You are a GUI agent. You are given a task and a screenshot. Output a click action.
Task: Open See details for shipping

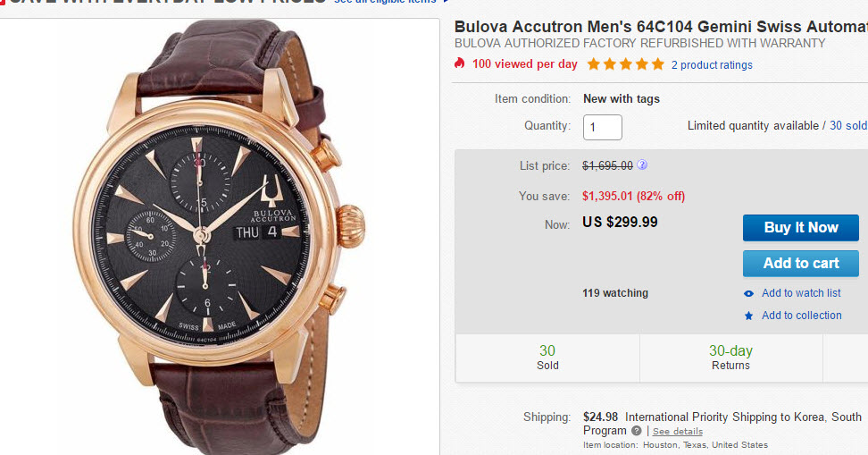click(677, 431)
